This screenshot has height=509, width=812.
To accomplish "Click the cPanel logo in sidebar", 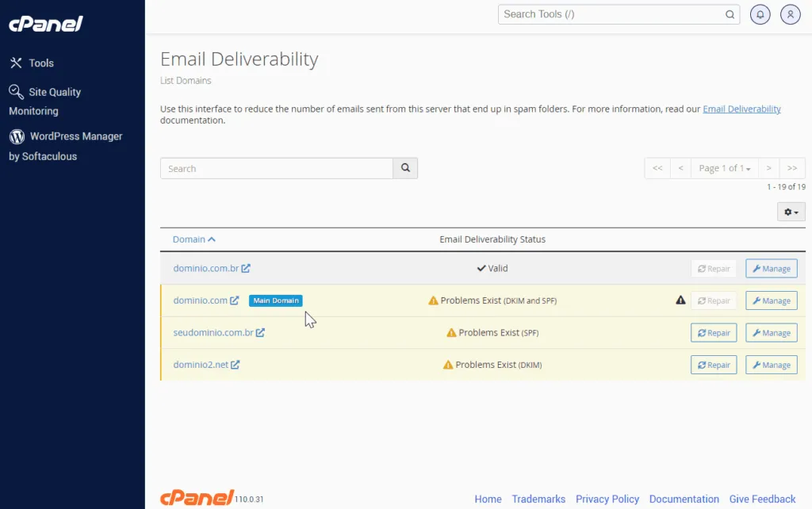I will (46, 24).
